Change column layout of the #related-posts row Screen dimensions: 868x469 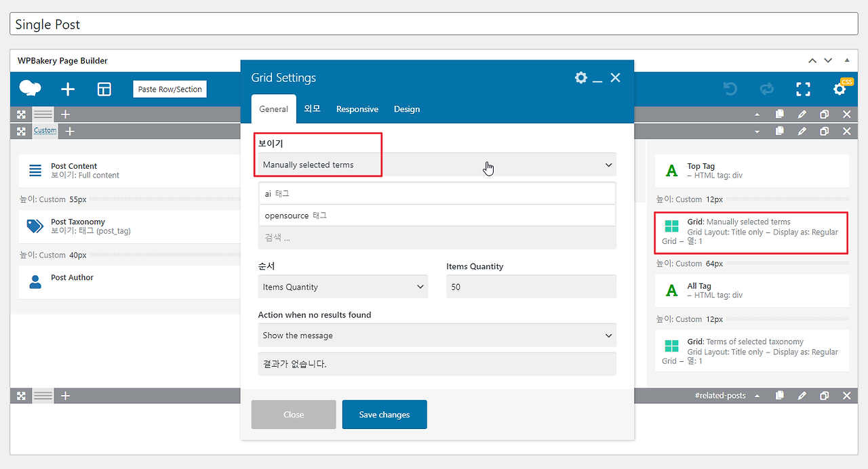coord(43,396)
